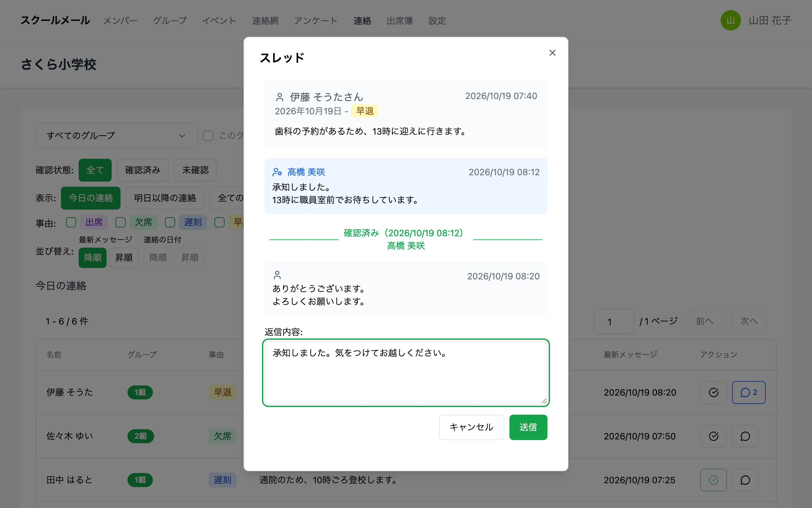Show 今日の連絡

[91, 198]
